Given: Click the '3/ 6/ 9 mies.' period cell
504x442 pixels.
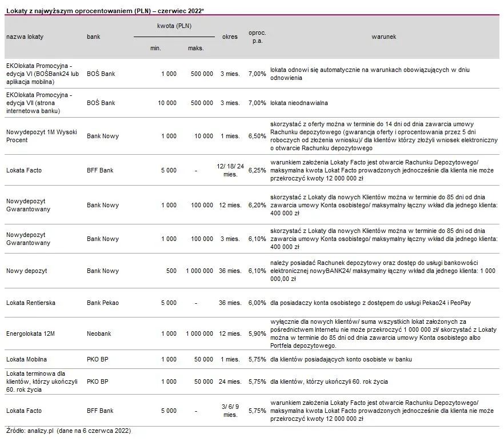Looking at the screenshot, I should pyautogui.click(x=230, y=411).
